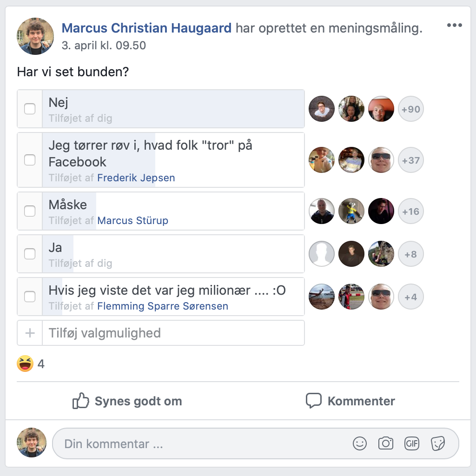This screenshot has width=476, height=476.
Task: Tick the "Måske" poll checkbox
Action: click(x=30, y=211)
